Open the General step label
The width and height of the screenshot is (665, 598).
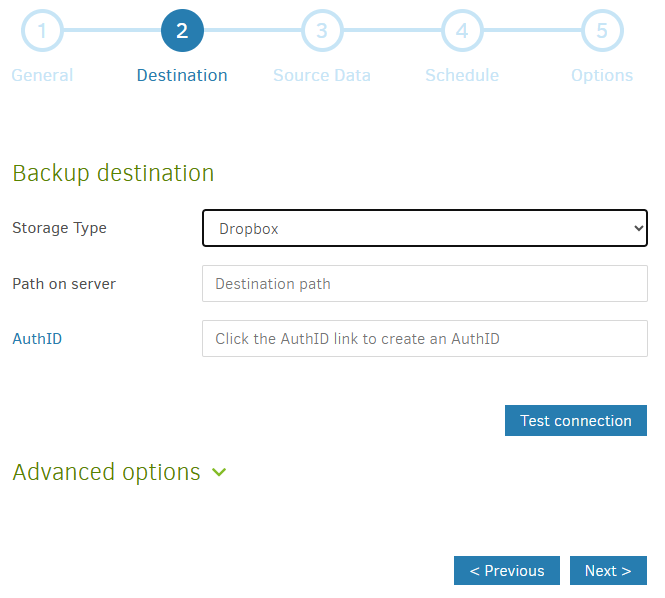[42, 75]
